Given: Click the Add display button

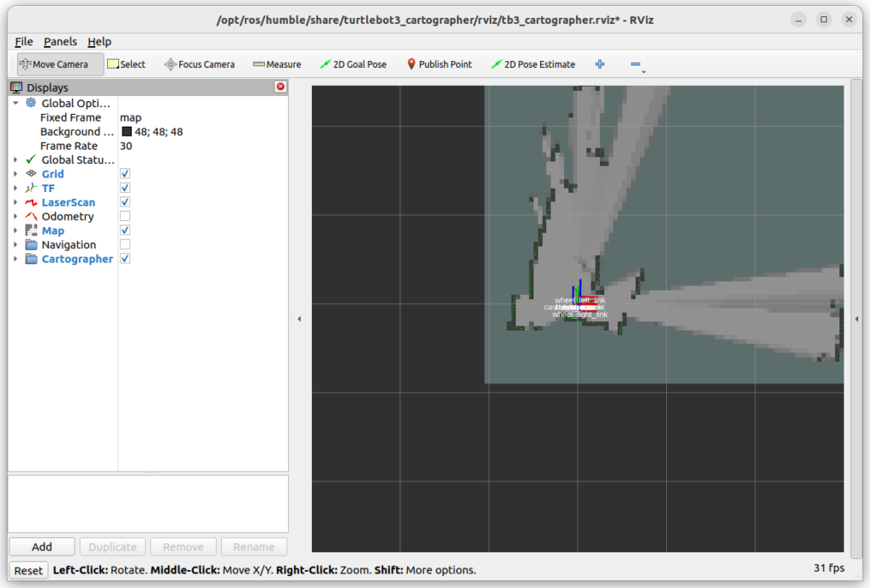Looking at the screenshot, I should click(x=42, y=547).
